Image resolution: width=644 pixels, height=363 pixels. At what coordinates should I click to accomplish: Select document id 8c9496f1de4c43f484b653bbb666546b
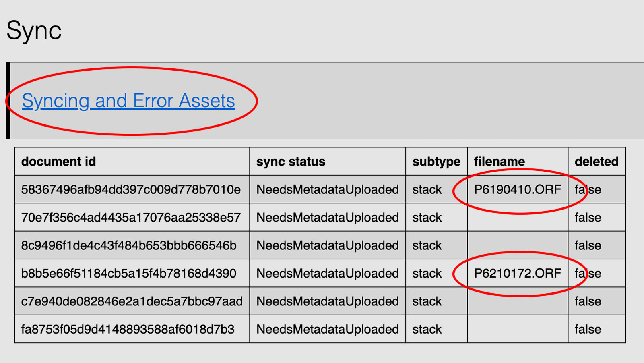[x=129, y=245]
